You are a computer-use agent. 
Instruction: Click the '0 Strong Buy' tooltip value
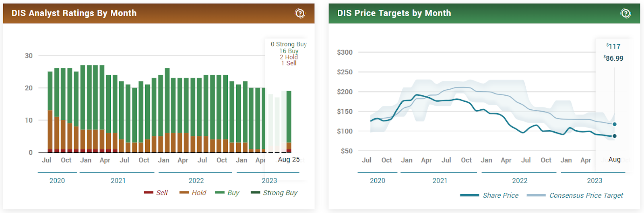tap(289, 44)
